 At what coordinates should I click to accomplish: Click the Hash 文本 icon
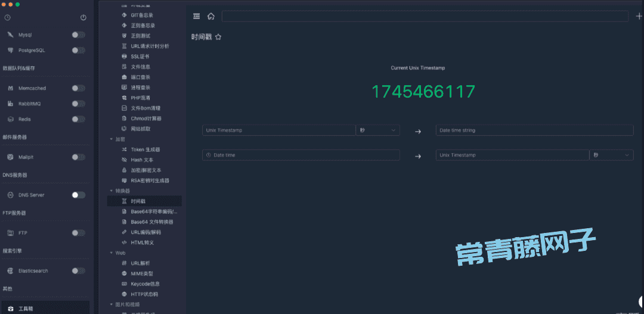click(x=124, y=160)
